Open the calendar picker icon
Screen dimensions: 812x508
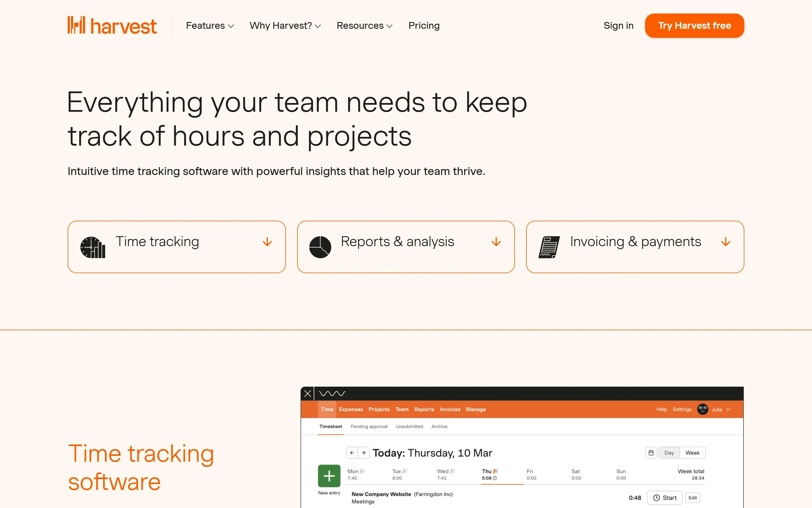tap(651, 453)
